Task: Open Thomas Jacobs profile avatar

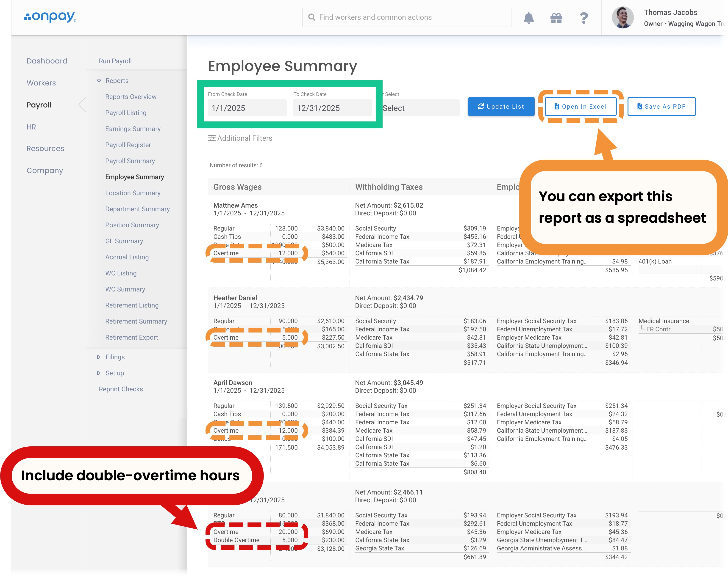Action: click(623, 18)
